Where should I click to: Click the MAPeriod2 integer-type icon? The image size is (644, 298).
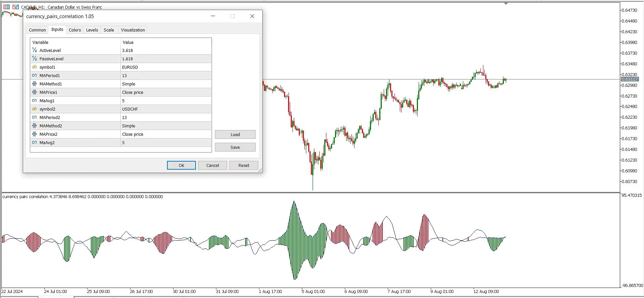35,117
